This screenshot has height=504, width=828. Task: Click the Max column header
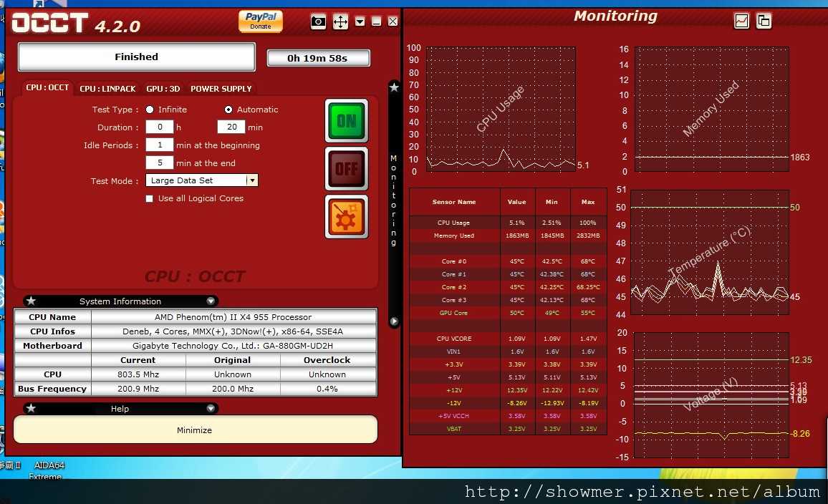(588, 202)
